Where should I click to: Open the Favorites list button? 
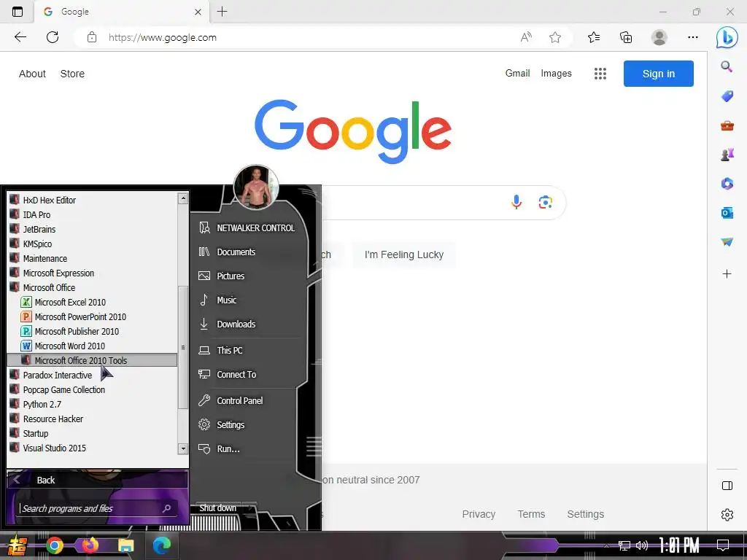tap(594, 37)
